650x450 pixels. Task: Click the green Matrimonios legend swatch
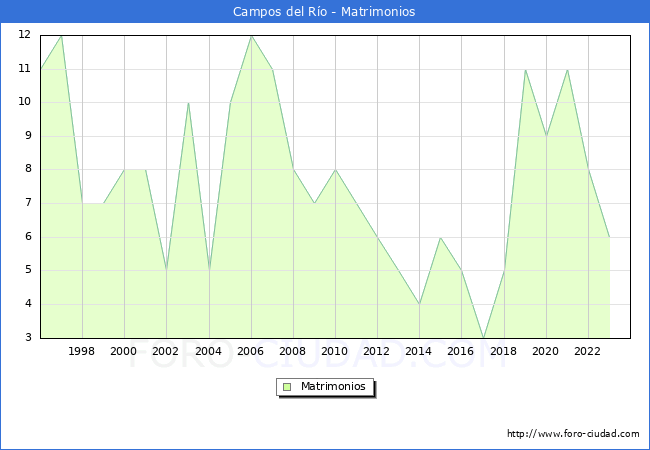pyautogui.click(x=287, y=387)
